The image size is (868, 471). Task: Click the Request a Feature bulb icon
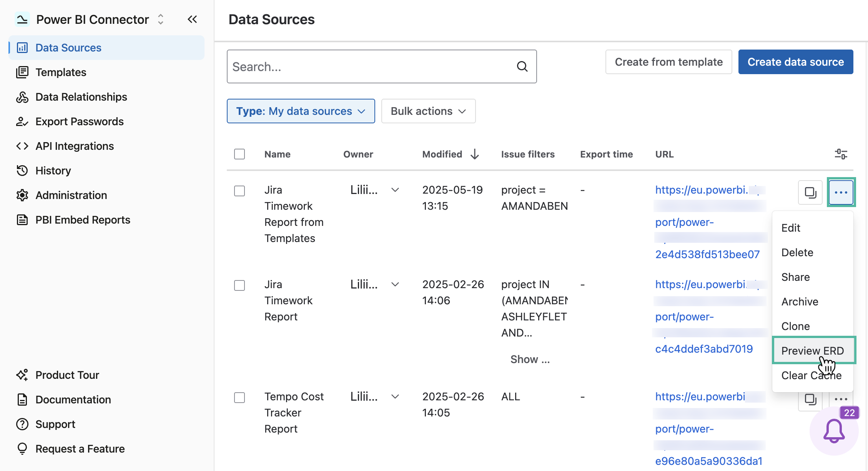(22, 449)
